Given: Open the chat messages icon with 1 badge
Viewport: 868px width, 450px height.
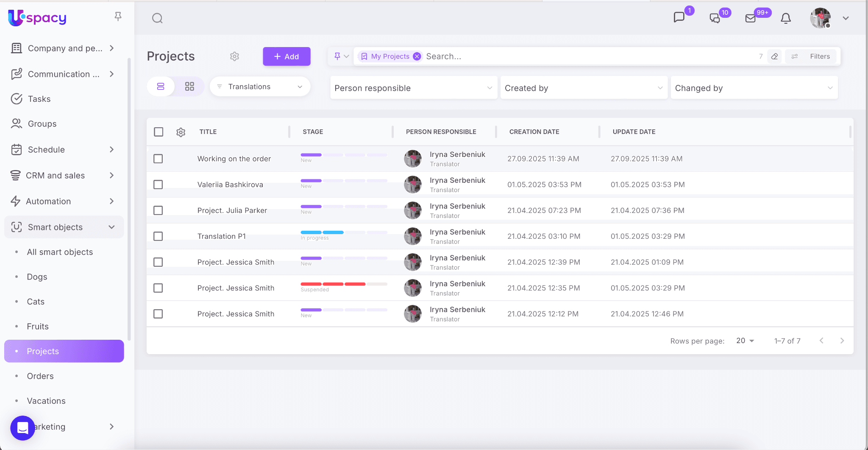Looking at the screenshot, I should click(x=679, y=17).
